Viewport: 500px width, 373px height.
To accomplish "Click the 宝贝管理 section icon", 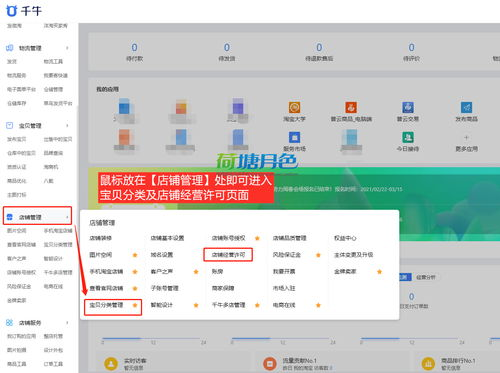I will [x=10, y=125].
